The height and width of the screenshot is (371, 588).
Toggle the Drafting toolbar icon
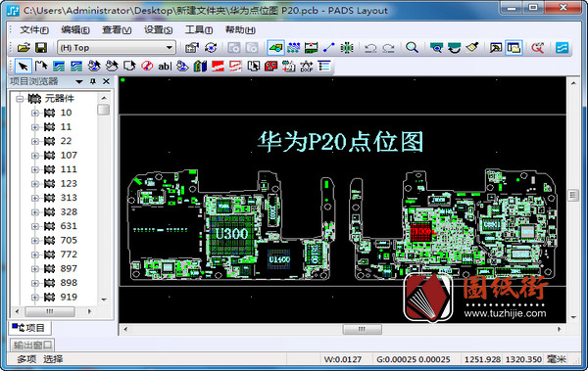coord(275,48)
